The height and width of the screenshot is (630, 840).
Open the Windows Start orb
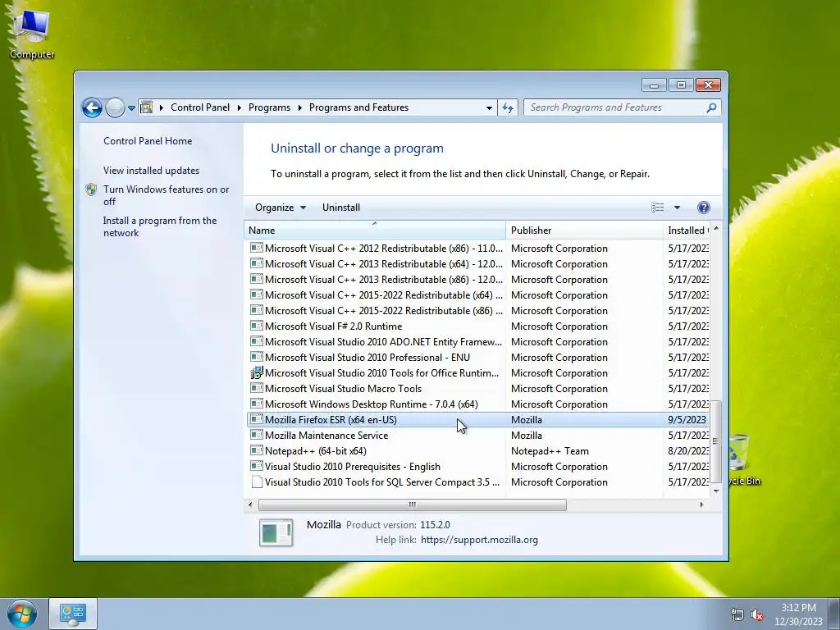point(22,614)
